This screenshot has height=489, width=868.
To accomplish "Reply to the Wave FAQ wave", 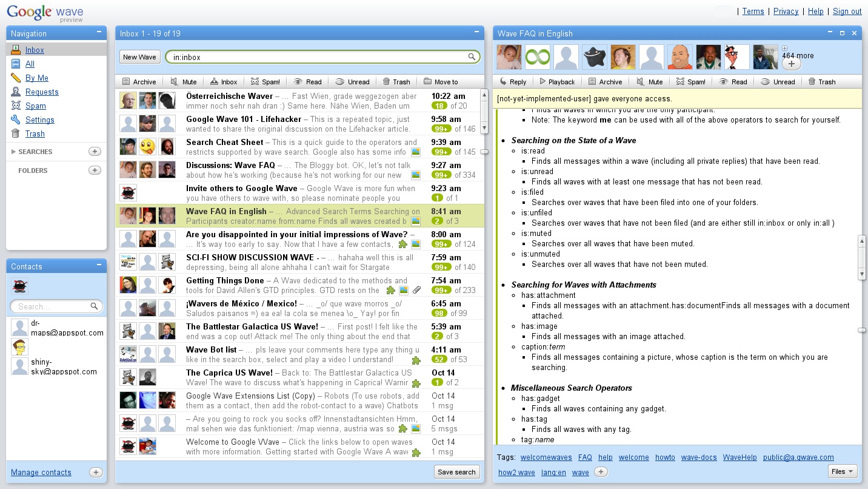I will (513, 82).
